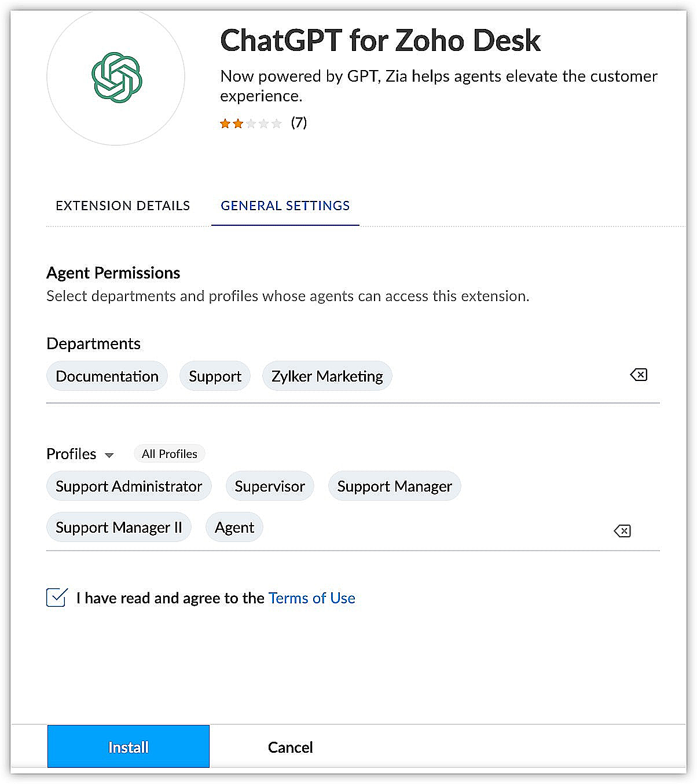Open the review count (7)
697x784 pixels.
(x=299, y=123)
